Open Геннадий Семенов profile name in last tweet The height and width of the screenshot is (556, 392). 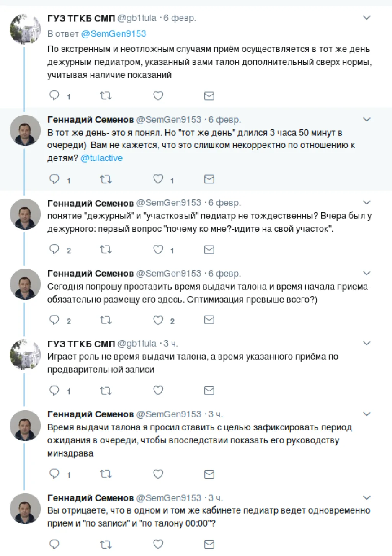[x=90, y=498]
